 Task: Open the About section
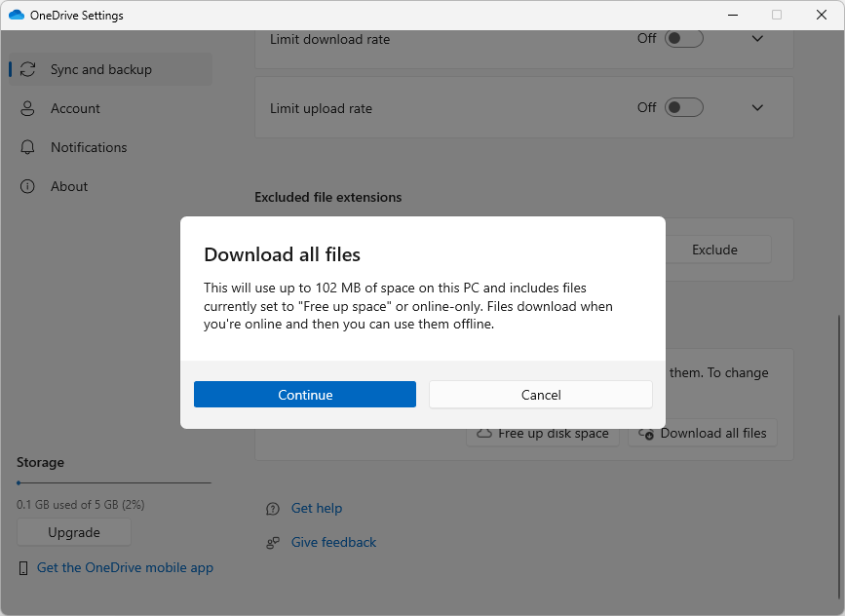pos(110,186)
